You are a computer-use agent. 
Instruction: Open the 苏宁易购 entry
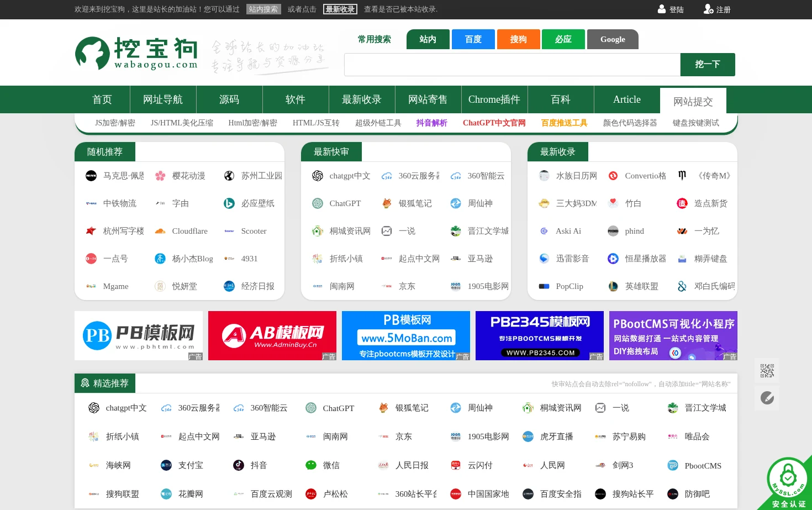620,437
